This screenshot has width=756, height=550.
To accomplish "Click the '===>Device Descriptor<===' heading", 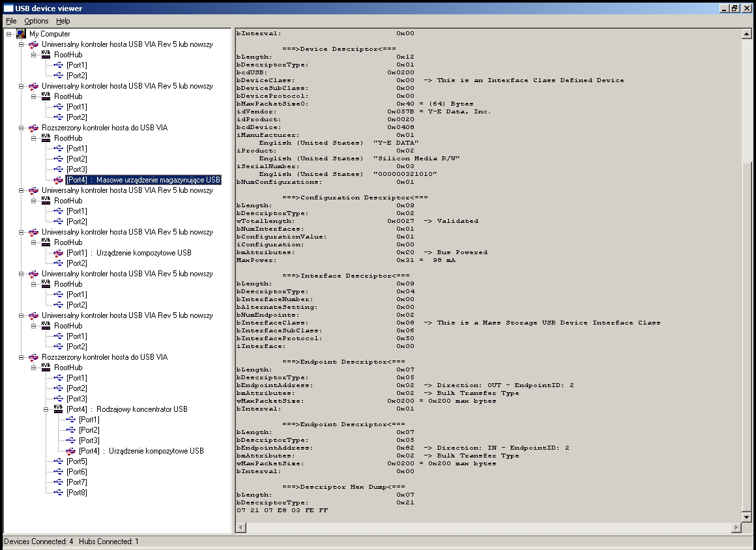I will coord(339,49).
